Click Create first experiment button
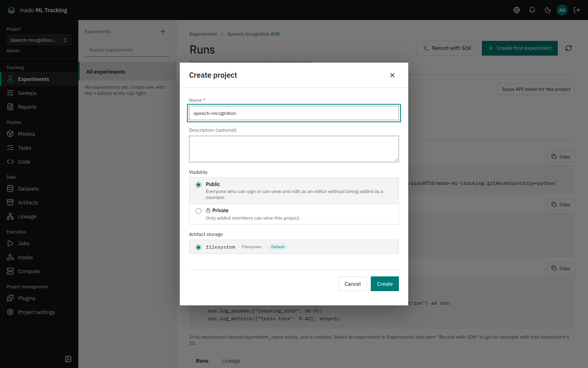 click(520, 48)
